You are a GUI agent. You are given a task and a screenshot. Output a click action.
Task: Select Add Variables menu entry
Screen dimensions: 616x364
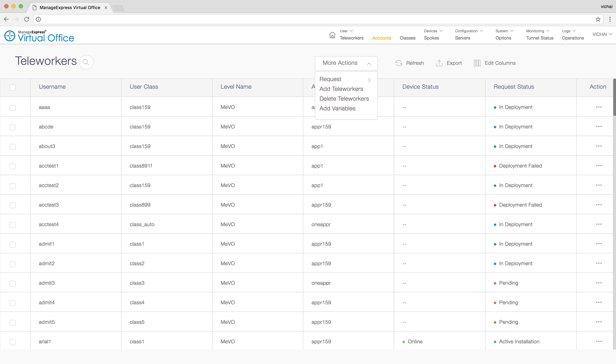tap(337, 109)
